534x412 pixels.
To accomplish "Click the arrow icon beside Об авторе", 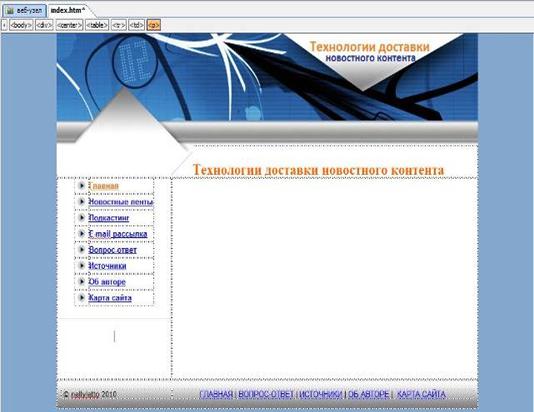I will tap(81, 282).
